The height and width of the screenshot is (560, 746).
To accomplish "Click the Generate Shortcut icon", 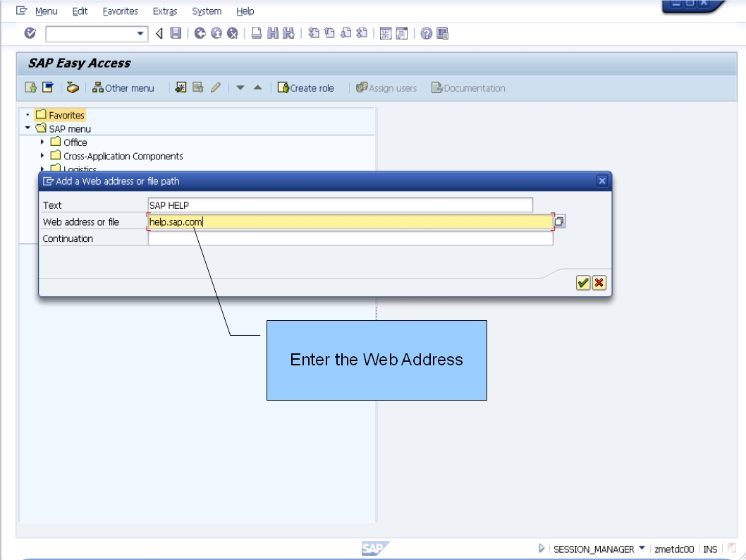I will point(402,33).
